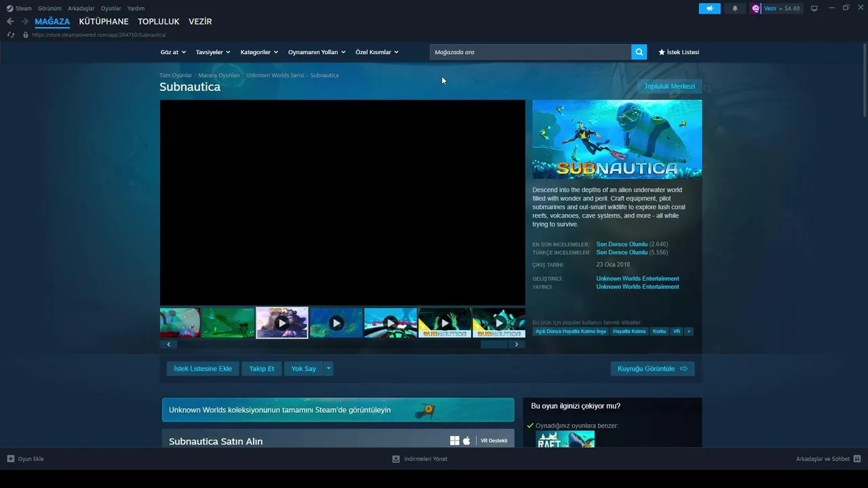
Task: Click the VR Destekli badge
Action: point(494,441)
